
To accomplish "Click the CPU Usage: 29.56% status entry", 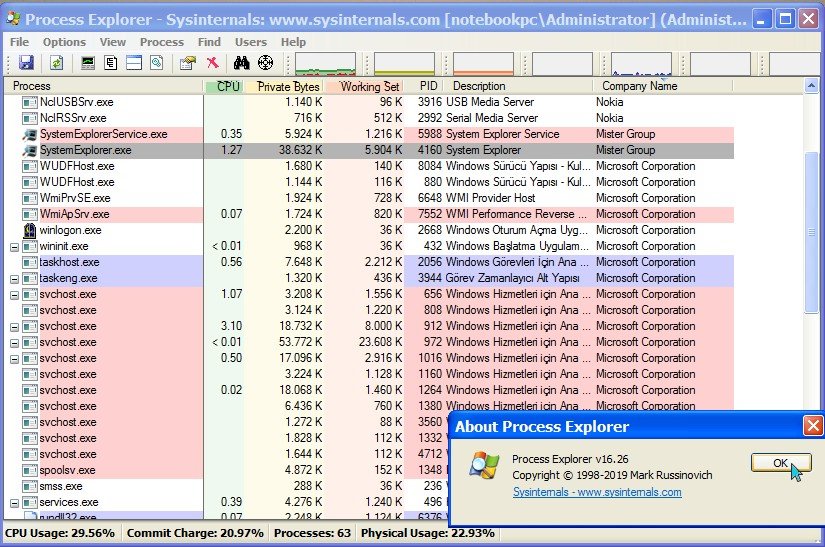I will (x=60, y=533).
